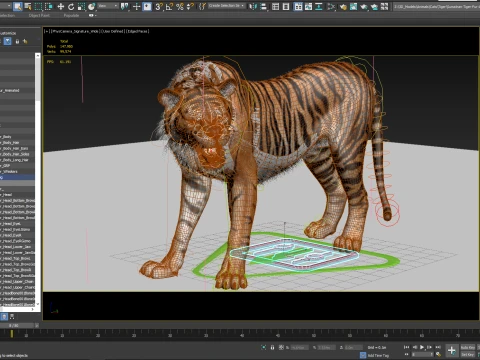480x360 pixels.
Task: Click the Align tool icon
Action: pyautogui.click(x=263, y=6)
